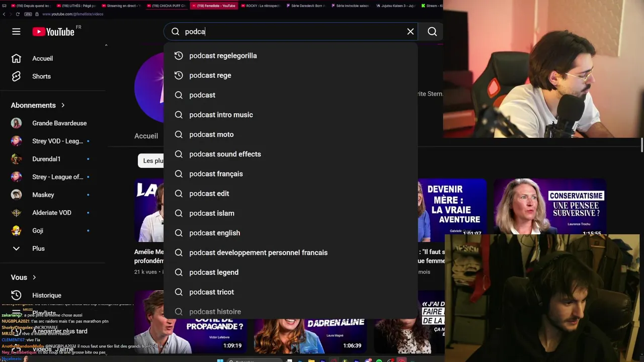644x362 pixels.
Task: Click the browser reload icon
Action: tap(18, 14)
